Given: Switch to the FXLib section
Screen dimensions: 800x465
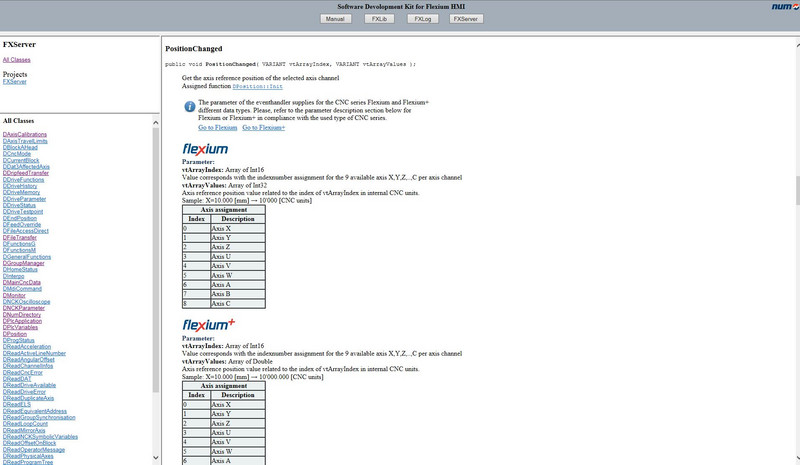Looking at the screenshot, I should (x=378, y=18).
